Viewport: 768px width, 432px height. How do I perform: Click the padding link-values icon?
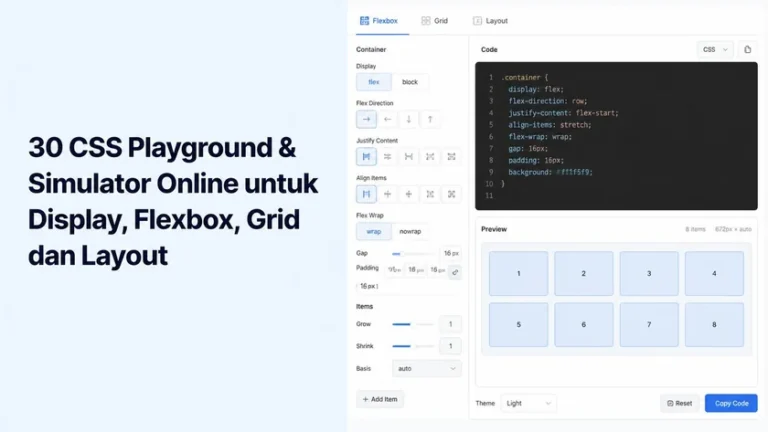(455, 272)
